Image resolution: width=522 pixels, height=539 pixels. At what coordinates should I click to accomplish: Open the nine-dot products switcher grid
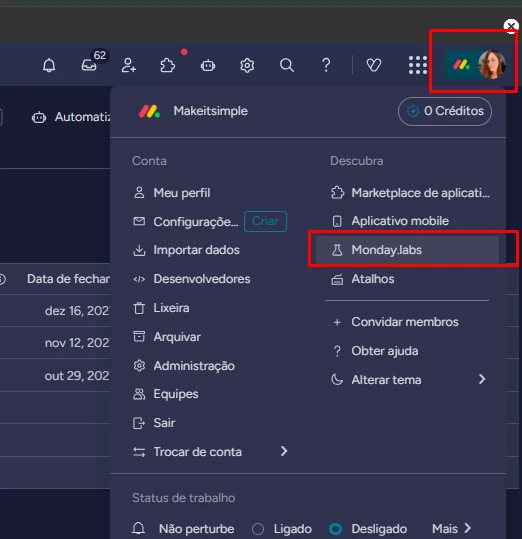coord(418,65)
